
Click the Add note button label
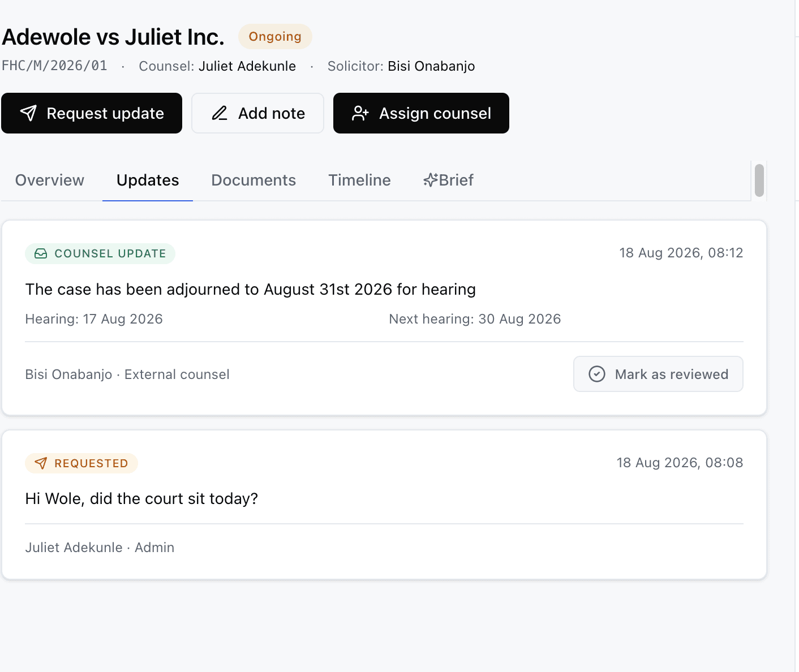272,113
